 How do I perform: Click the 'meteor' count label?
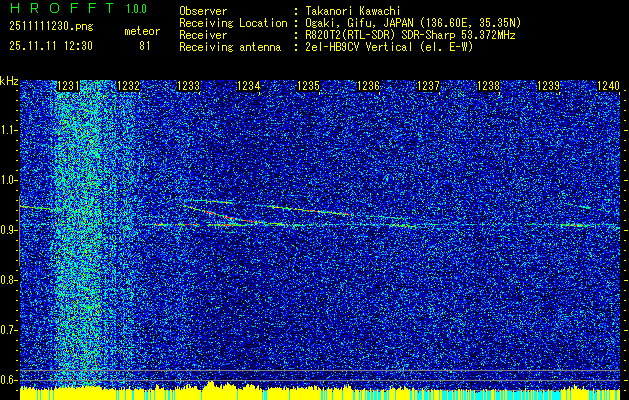pos(142,31)
